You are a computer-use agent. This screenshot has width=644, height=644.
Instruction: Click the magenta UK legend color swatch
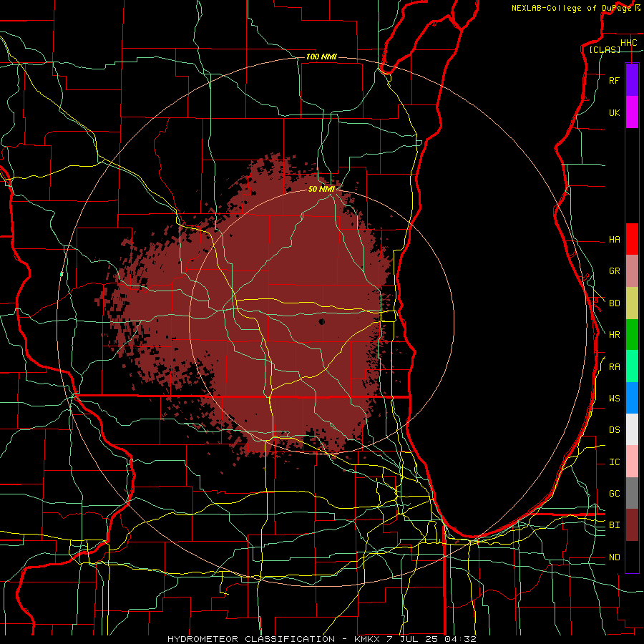632,112
